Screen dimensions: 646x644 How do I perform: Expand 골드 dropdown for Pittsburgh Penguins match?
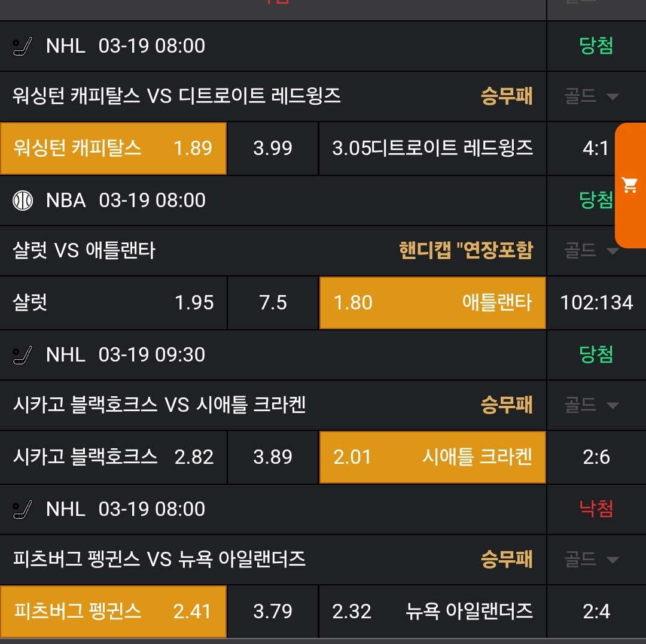(592, 560)
